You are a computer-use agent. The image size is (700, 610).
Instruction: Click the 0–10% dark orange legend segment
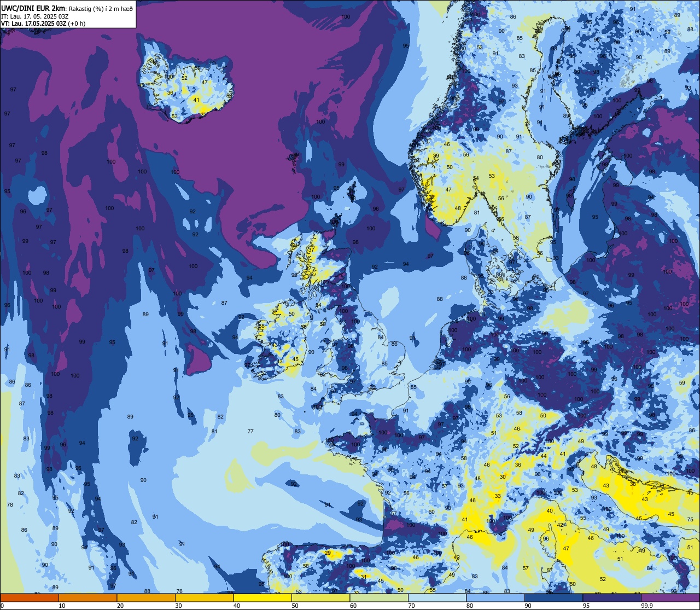pyautogui.click(x=30, y=597)
